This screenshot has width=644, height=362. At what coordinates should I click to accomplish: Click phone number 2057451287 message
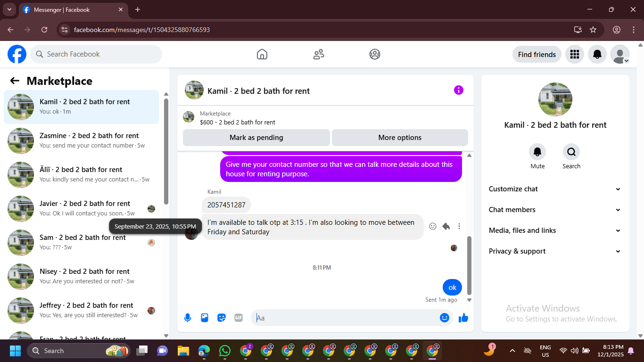point(226,205)
